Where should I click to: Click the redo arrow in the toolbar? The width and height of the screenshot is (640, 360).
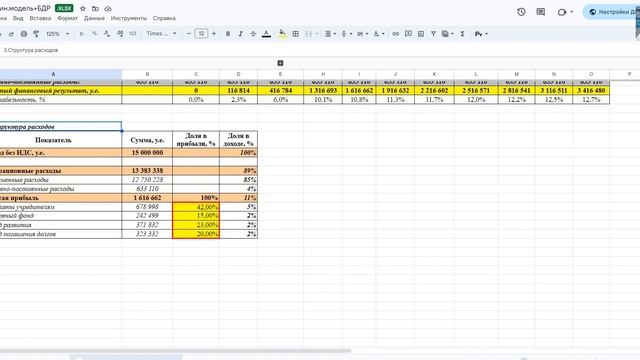coord(11,34)
